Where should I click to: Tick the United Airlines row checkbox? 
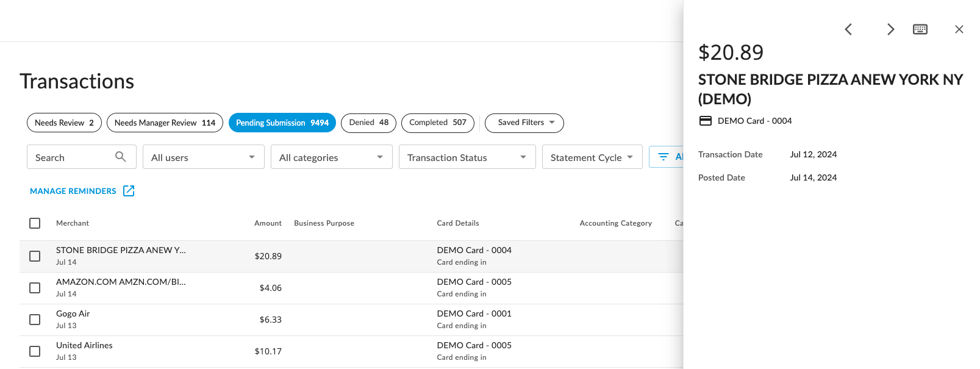coord(35,351)
